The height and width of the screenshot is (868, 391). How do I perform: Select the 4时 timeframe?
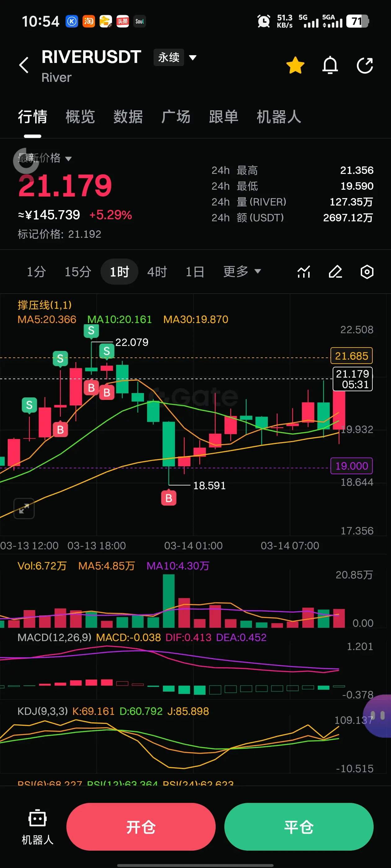click(x=157, y=272)
